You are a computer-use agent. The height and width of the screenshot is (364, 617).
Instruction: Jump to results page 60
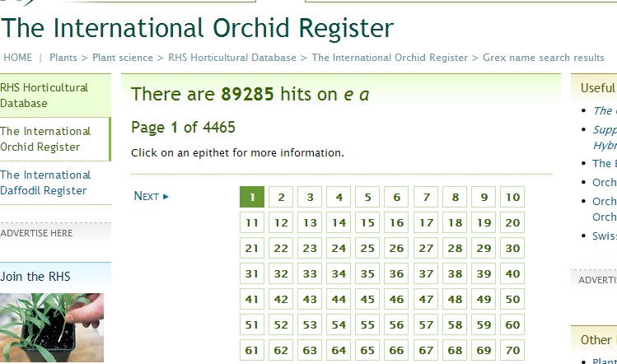pos(512,324)
